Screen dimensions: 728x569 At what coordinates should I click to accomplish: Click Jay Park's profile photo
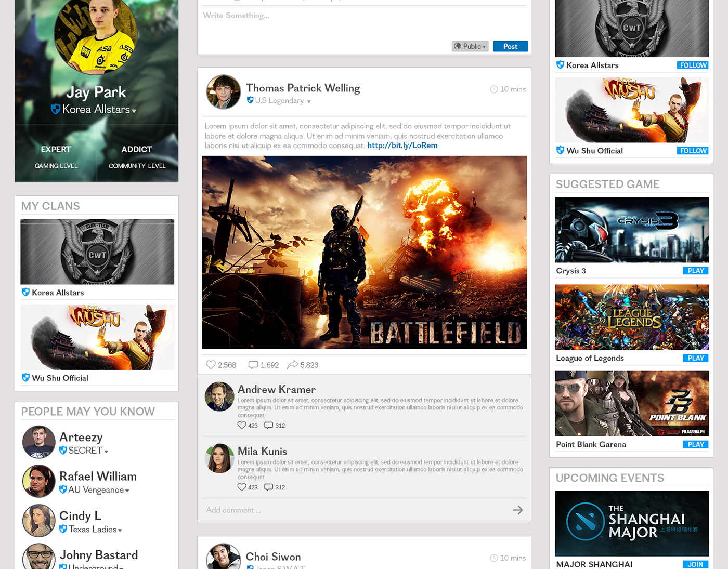(x=96, y=33)
